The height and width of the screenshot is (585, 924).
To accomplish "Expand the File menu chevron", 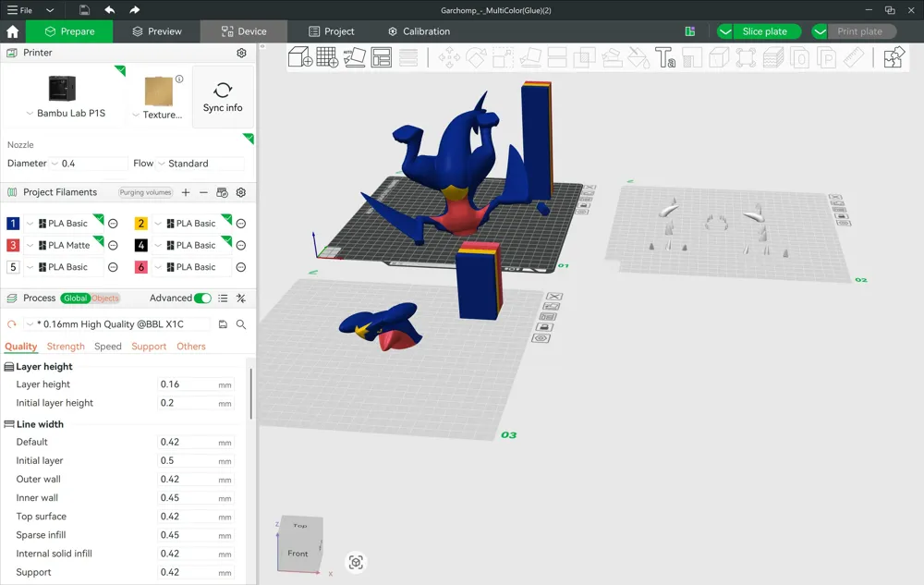I will click(50, 10).
